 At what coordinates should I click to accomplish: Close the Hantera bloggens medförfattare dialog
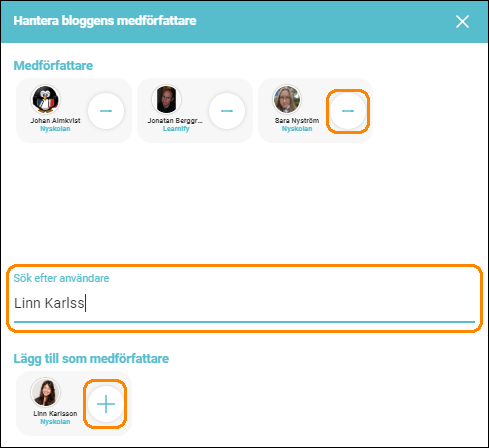click(462, 22)
